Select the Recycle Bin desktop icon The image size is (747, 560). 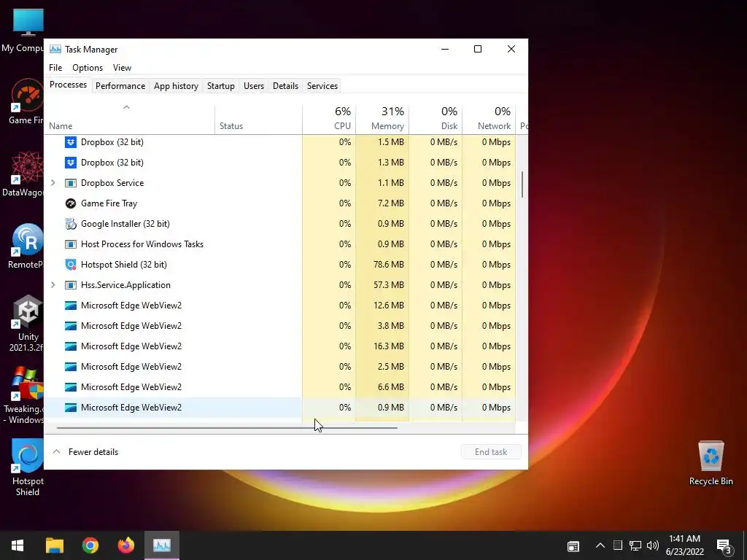(711, 463)
